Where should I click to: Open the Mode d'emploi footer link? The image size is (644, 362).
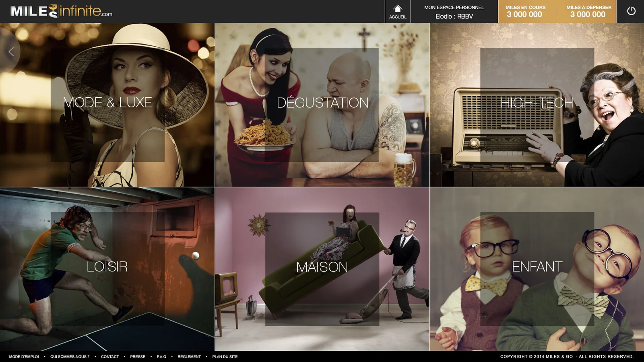pos(24,357)
